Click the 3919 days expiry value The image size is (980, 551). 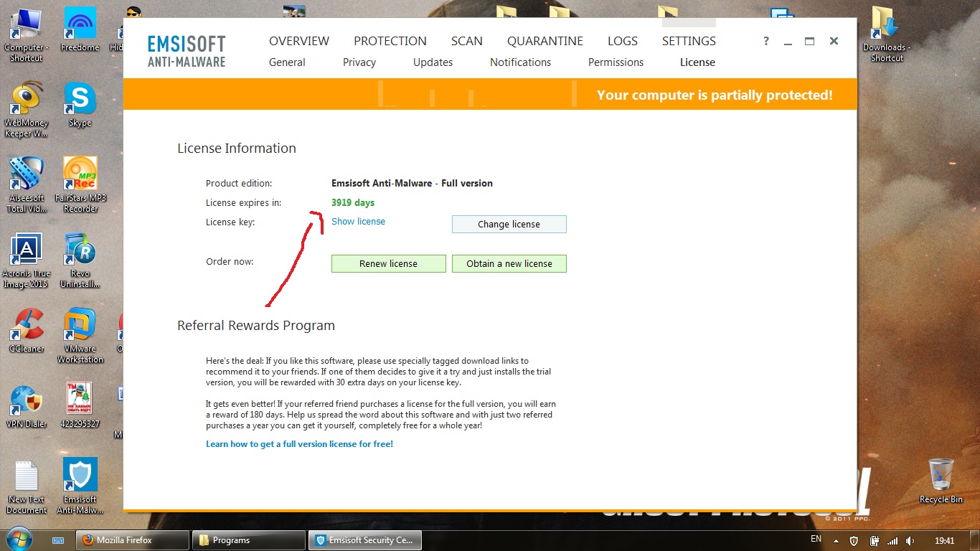(x=353, y=202)
